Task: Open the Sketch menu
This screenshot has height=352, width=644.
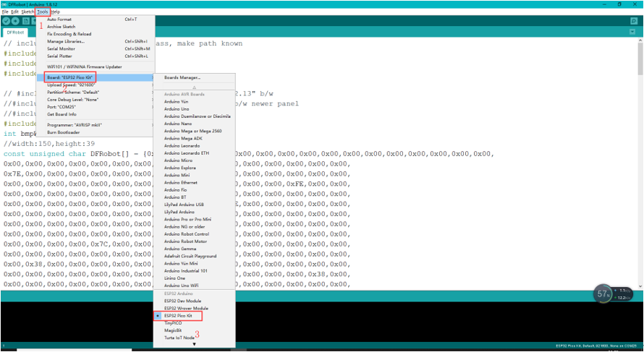Action: click(28, 12)
